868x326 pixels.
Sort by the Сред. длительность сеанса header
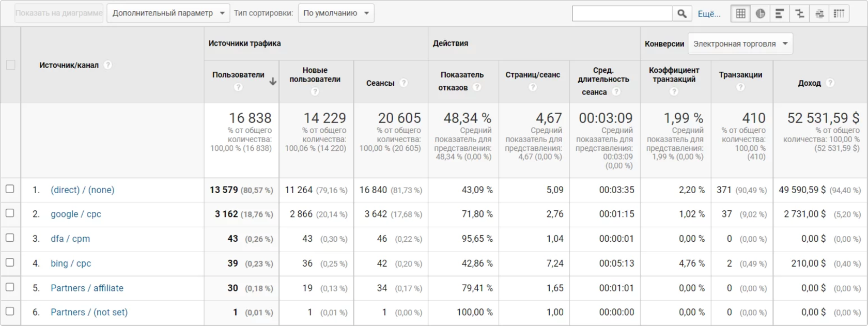(603, 81)
